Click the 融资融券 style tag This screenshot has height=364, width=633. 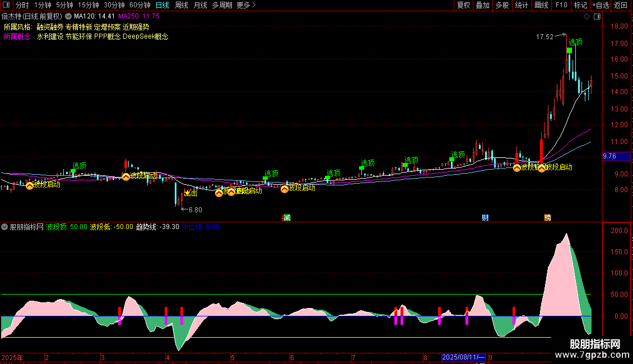tap(50, 27)
